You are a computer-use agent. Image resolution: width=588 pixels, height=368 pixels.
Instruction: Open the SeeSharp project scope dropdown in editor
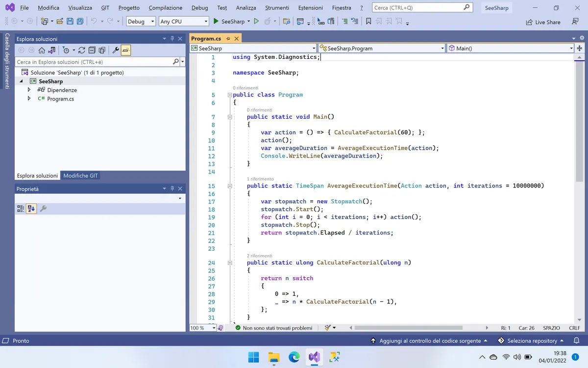253,48
